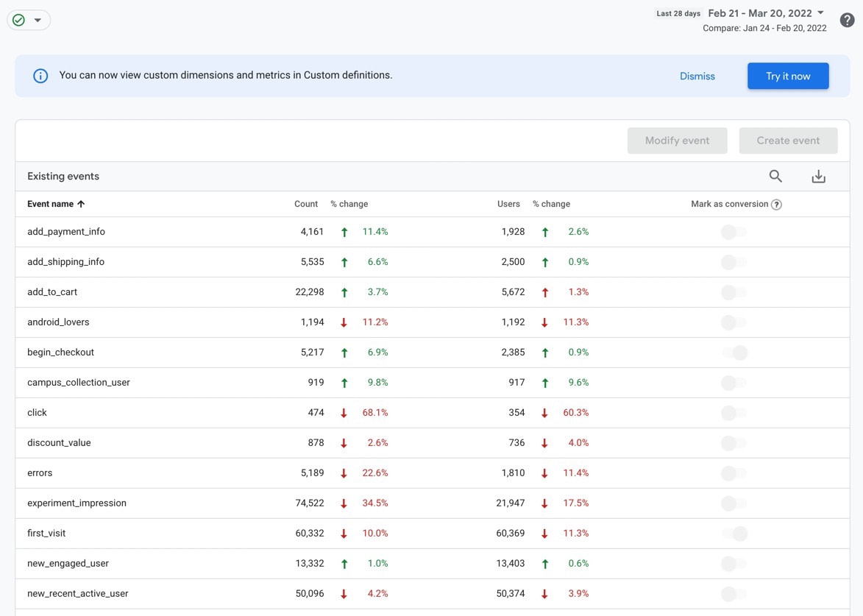This screenshot has width=863, height=616.
Task: Click the Try it now button
Action: [x=788, y=75]
